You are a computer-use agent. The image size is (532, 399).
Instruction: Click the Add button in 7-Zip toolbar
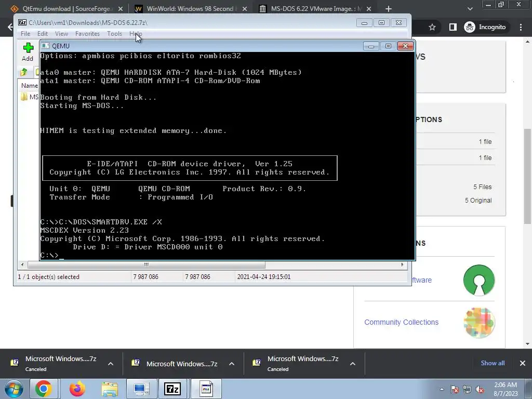click(28, 52)
